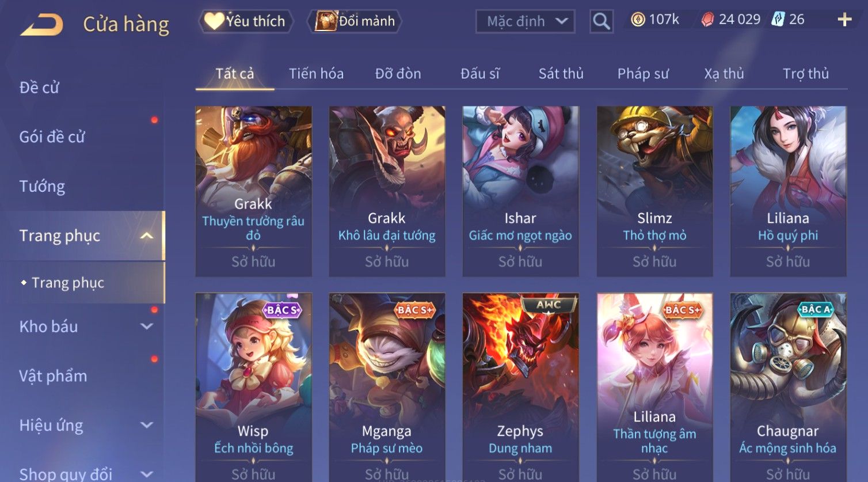Image resolution: width=868 pixels, height=482 pixels.
Task: Expand the Hiệu ứng sidebar section
Action: [x=147, y=426]
